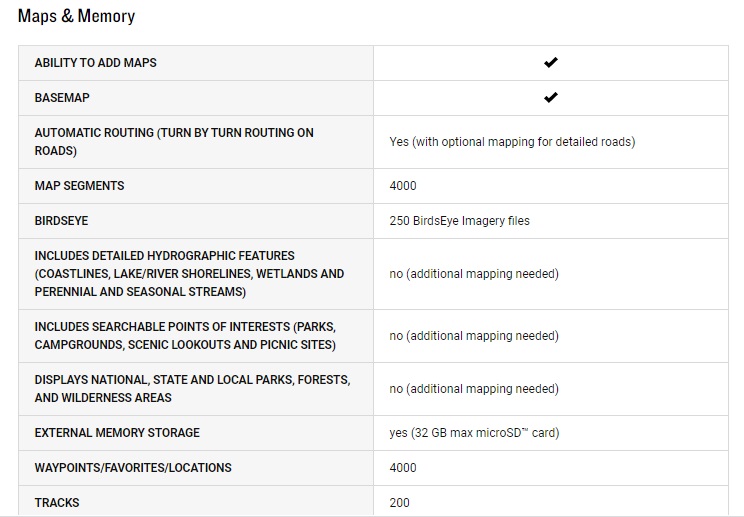Click the TRACKS value 200
This screenshot has height=517, width=744.
click(400, 503)
